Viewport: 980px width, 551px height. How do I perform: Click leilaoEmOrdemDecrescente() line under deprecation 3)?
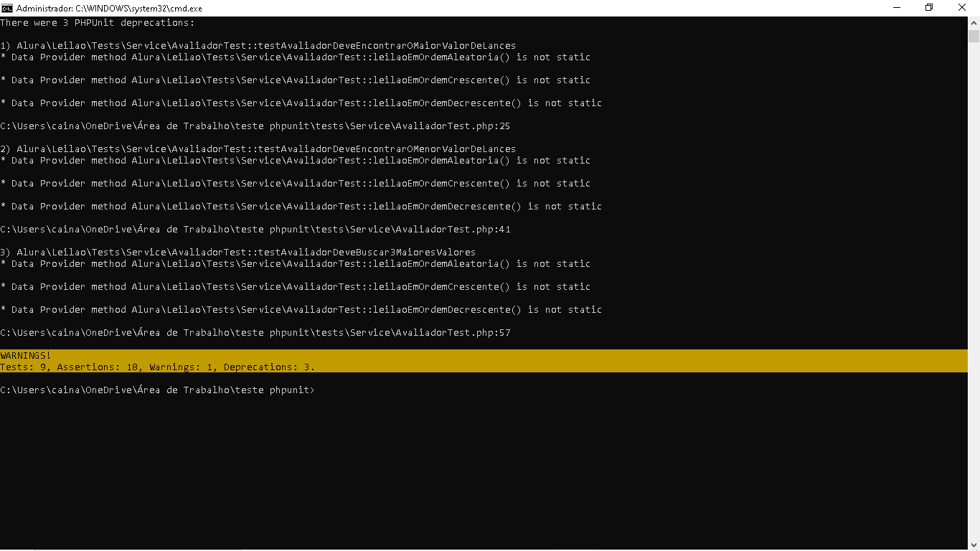pos(301,309)
